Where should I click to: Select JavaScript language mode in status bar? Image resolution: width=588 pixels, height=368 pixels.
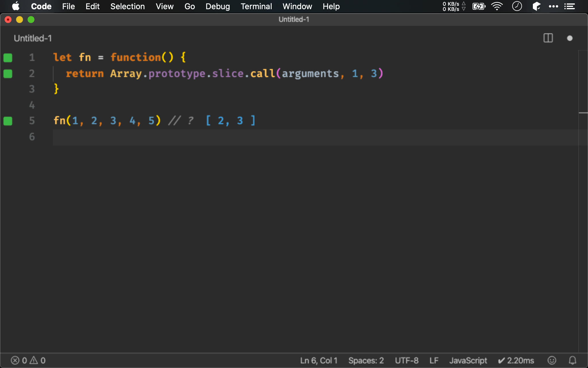469,360
